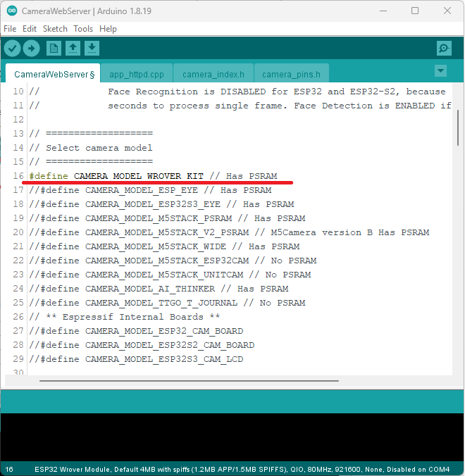Click the empty line 12 in editor
This screenshot has height=476, width=465.
tap(240, 120)
